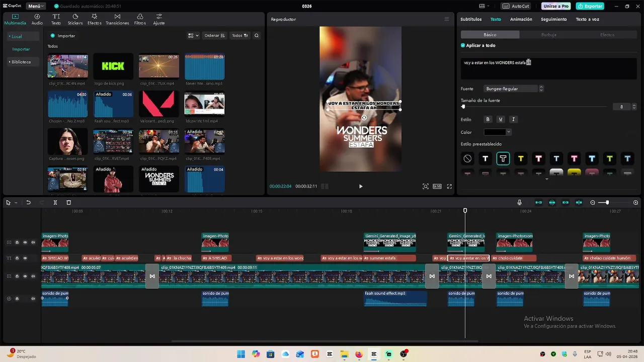
Task: Toggle visibility eye of image overlay track
Action: click(x=25, y=242)
